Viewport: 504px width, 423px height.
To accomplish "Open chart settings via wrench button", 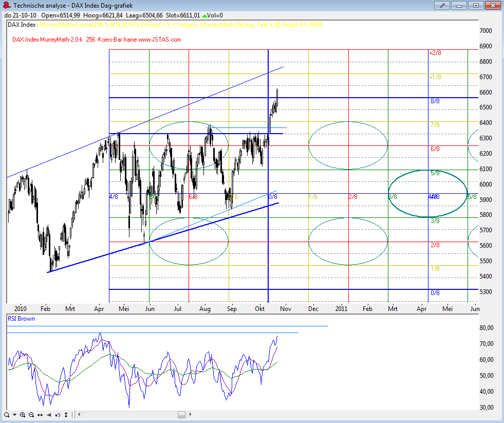I will (x=442, y=5).
